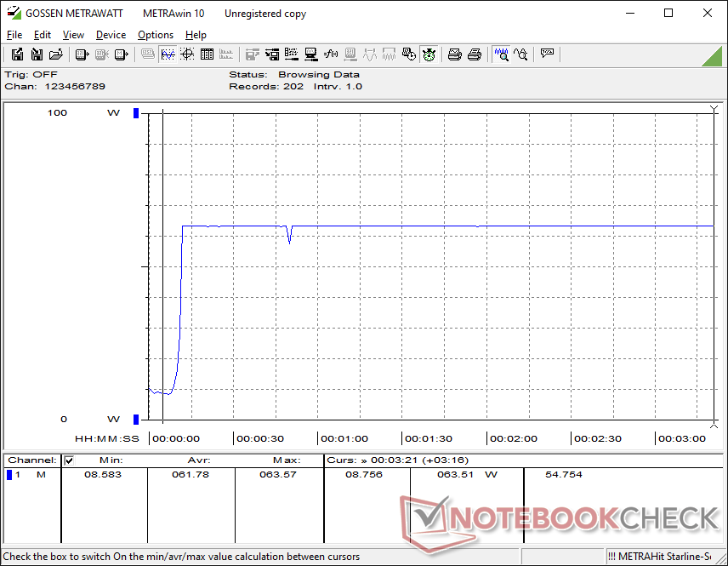The image size is (728, 566).
Task: Click the speech bubble comment icon
Action: click(547, 54)
